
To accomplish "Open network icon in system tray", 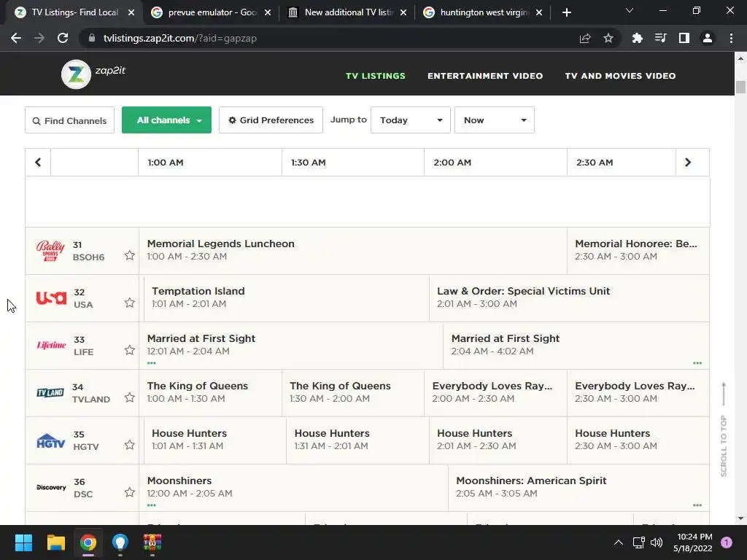I will tap(638, 542).
